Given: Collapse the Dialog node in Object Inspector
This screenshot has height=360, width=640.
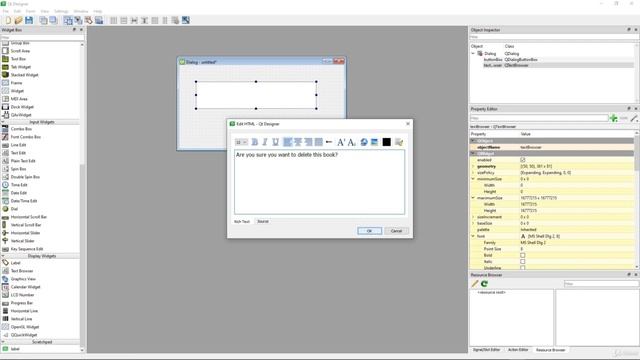Looking at the screenshot, I should [473, 53].
